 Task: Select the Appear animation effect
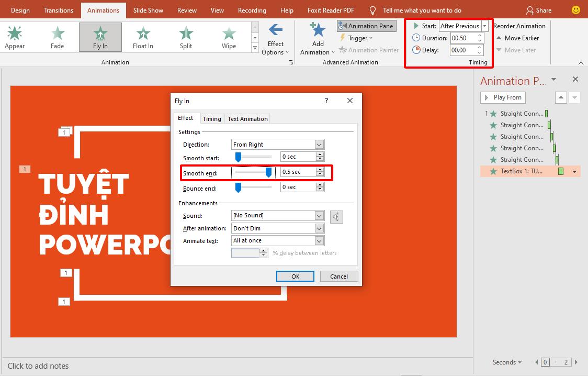coord(14,37)
